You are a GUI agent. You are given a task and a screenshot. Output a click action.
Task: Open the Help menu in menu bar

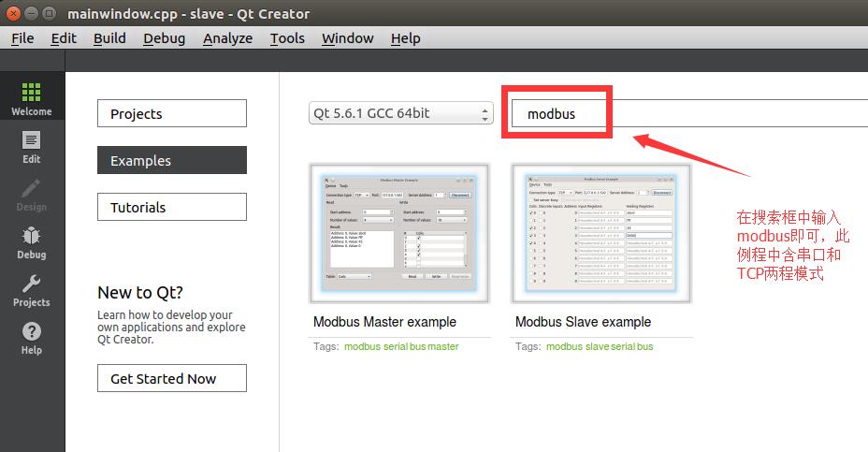pyautogui.click(x=405, y=38)
